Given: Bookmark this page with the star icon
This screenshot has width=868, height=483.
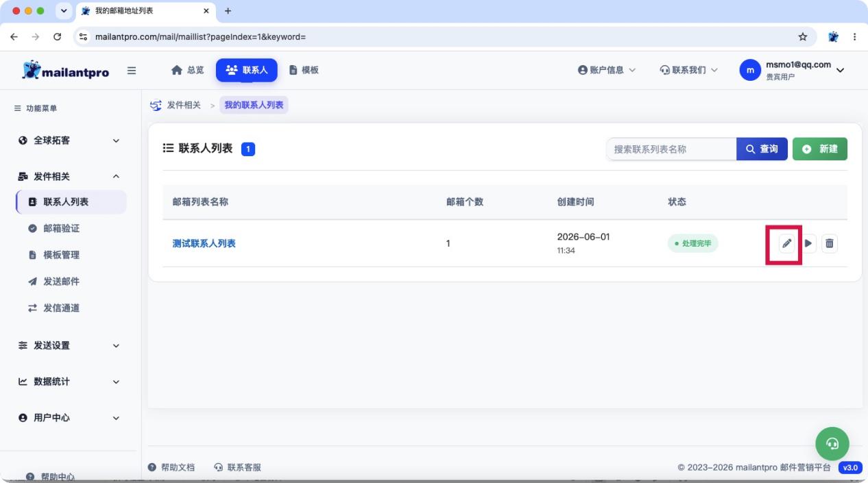Looking at the screenshot, I should click(x=803, y=37).
